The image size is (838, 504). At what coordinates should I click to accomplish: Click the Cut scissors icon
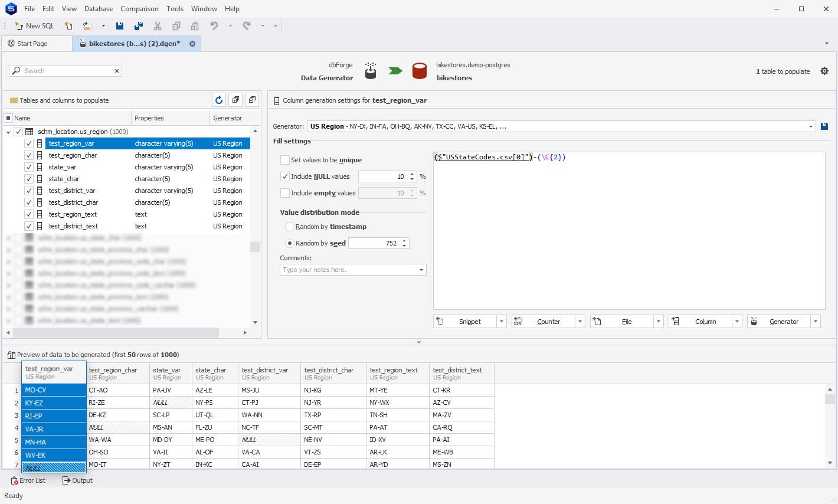[x=158, y=26]
